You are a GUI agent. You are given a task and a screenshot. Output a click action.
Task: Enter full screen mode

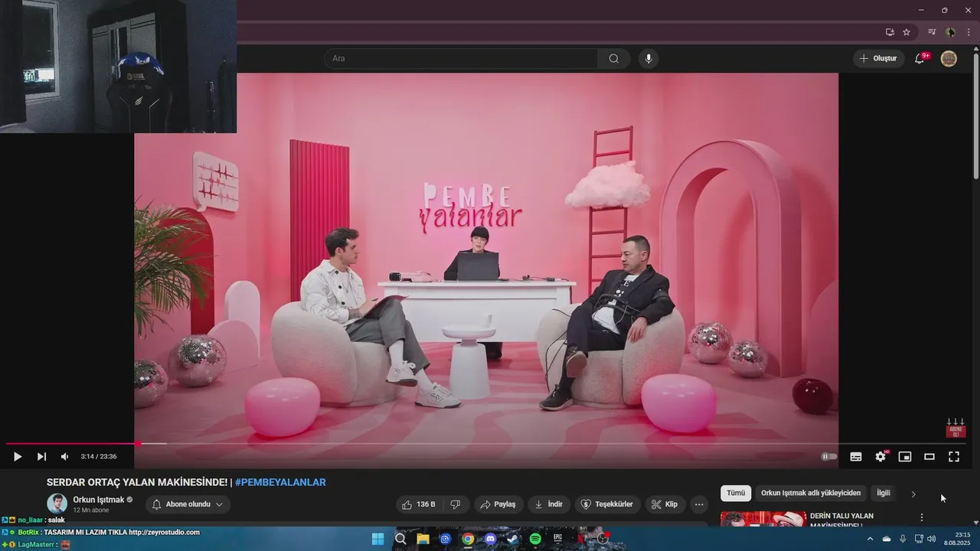954,457
